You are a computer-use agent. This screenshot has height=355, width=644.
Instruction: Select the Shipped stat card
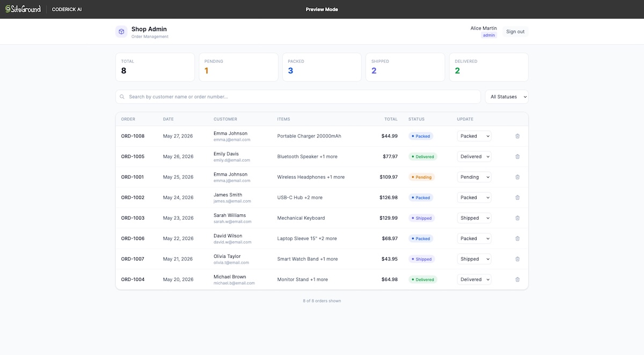[405, 67]
